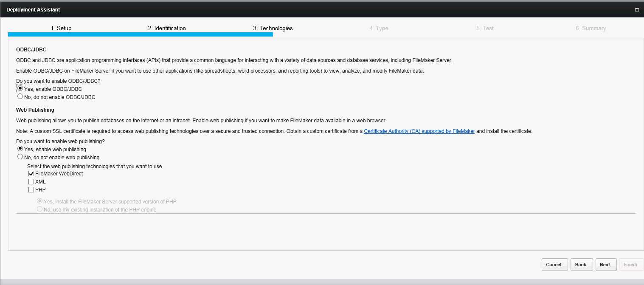
Task: Select No, use my existing PHP engine
Action: click(40, 209)
